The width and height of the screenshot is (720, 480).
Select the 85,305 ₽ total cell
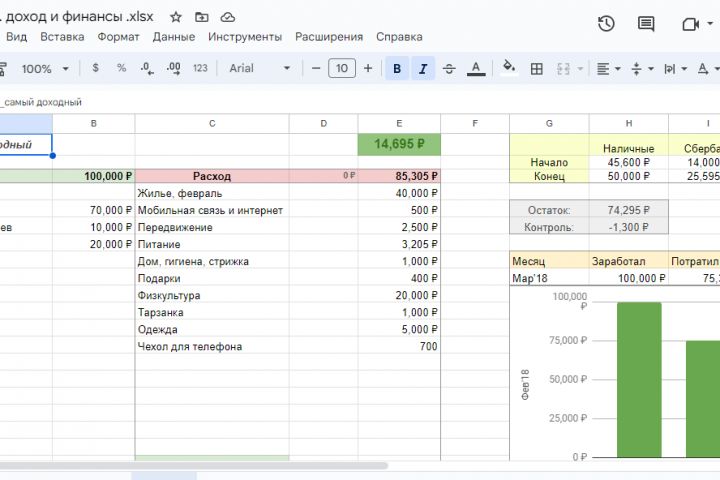(399, 176)
